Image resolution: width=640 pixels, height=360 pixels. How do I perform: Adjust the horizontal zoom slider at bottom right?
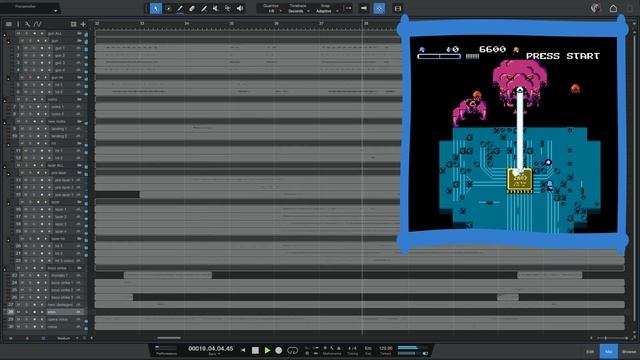pyautogui.click(x=606, y=338)
